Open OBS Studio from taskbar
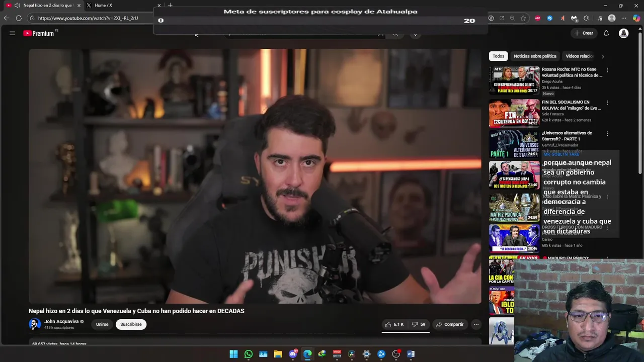 [x=396, y=354]
